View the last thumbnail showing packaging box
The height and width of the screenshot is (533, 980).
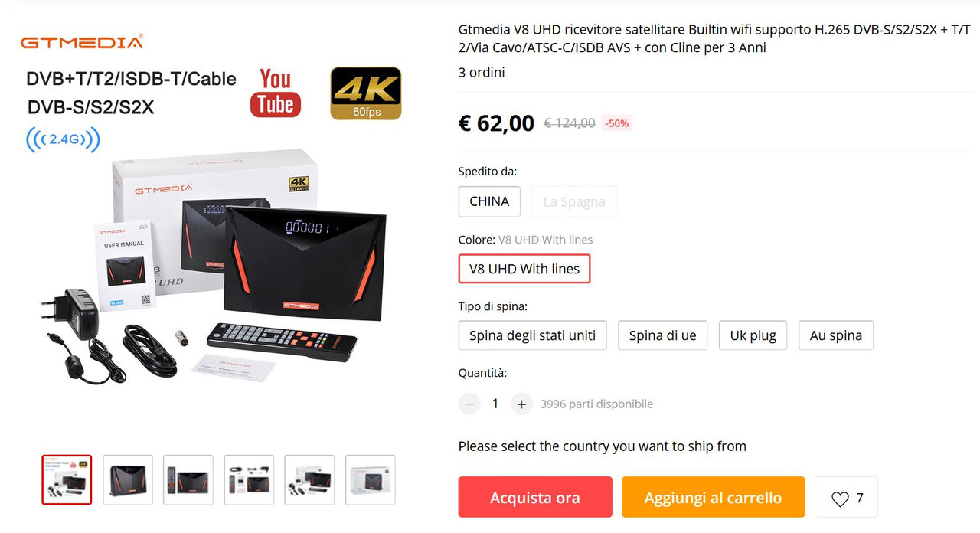click(371, 480)
